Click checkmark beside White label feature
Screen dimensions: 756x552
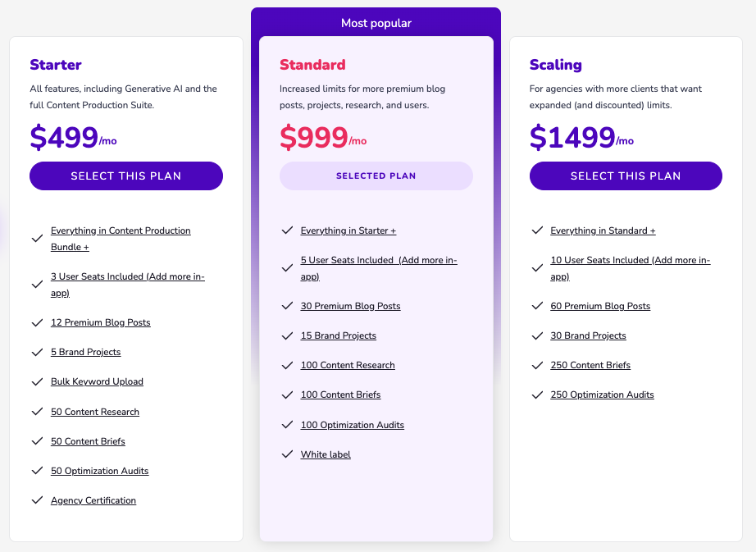tap(287, 454)
